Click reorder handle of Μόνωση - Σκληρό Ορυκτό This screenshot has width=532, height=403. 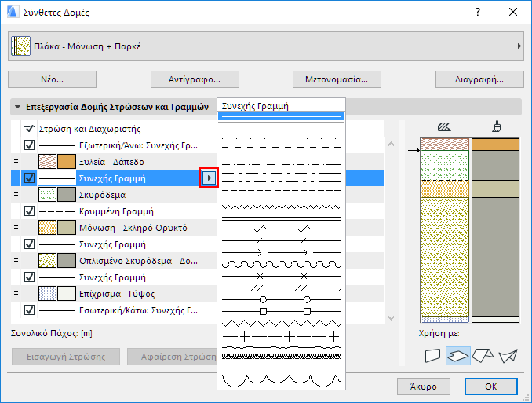tap(16, 227)
